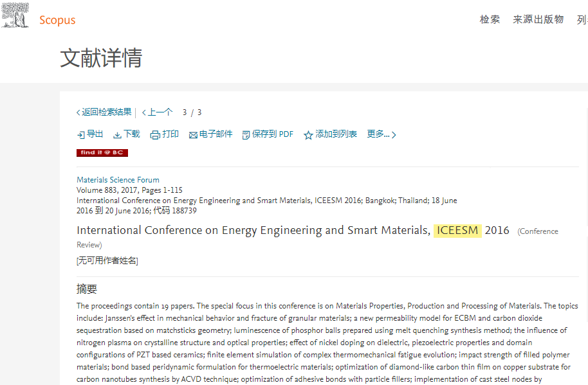Screen dimensions: 588x385
Task: Click the save to PDF icon
Action: tap(246, 135)
